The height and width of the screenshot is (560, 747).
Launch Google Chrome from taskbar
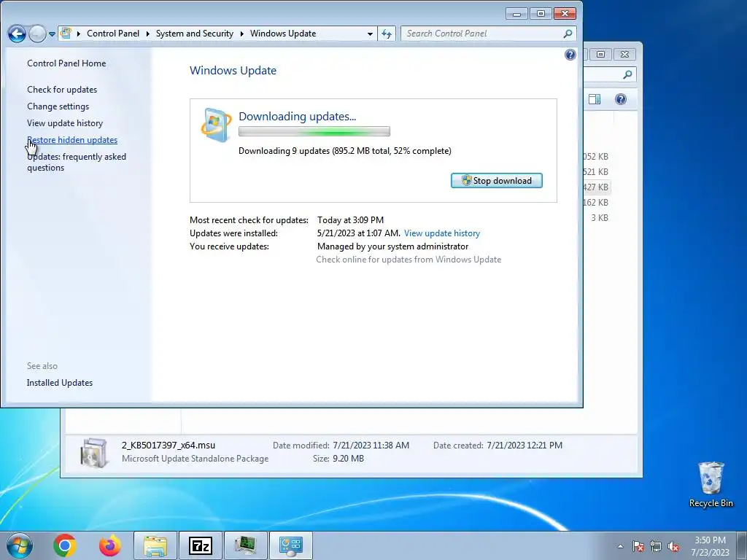(x=65, y=545)
